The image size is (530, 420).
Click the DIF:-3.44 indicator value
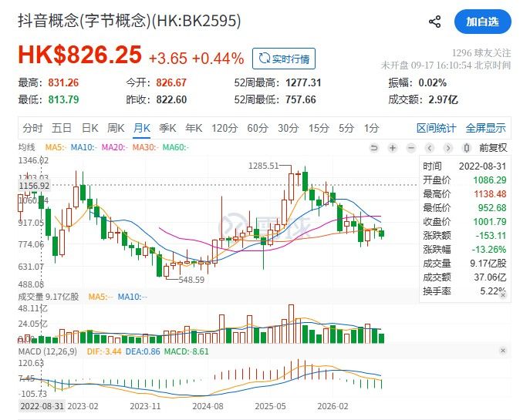click(104, 351)
